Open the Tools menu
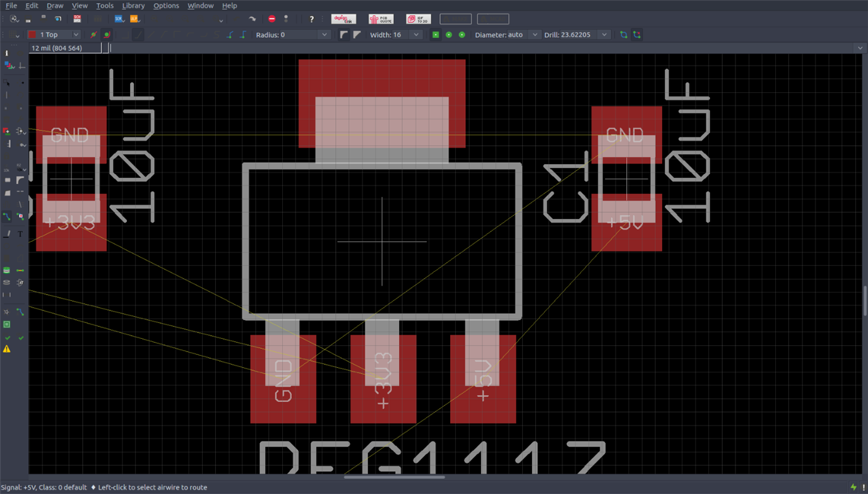This screenshot has width=868, height=494. click(x=105, y=6)
